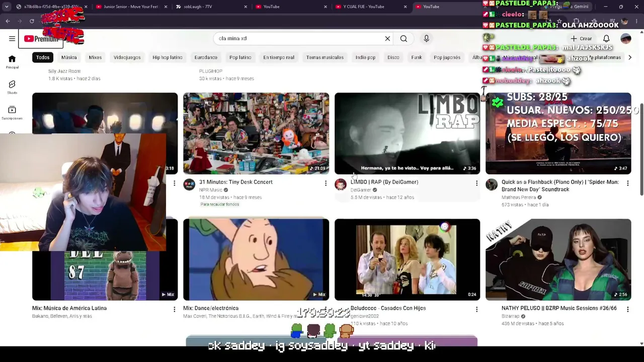
Task: Open the account avatar menu
Action: coord(626,38)
